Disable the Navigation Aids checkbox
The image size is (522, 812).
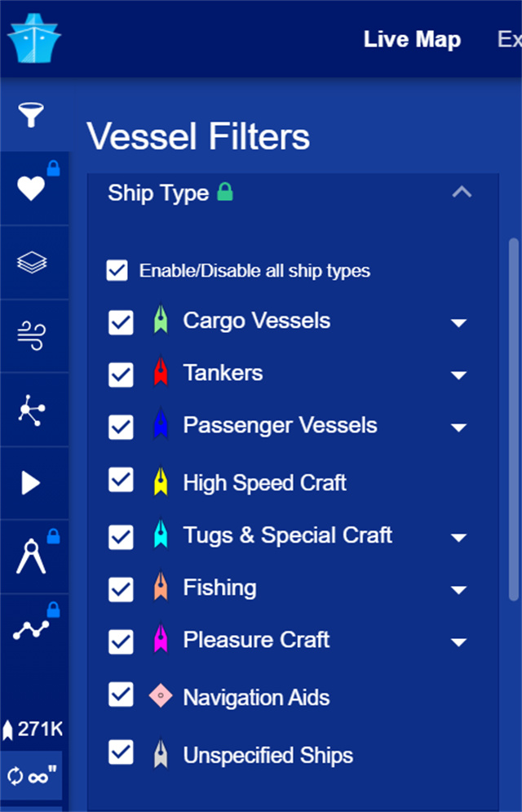pyautogui.click(x=121, y=696)
